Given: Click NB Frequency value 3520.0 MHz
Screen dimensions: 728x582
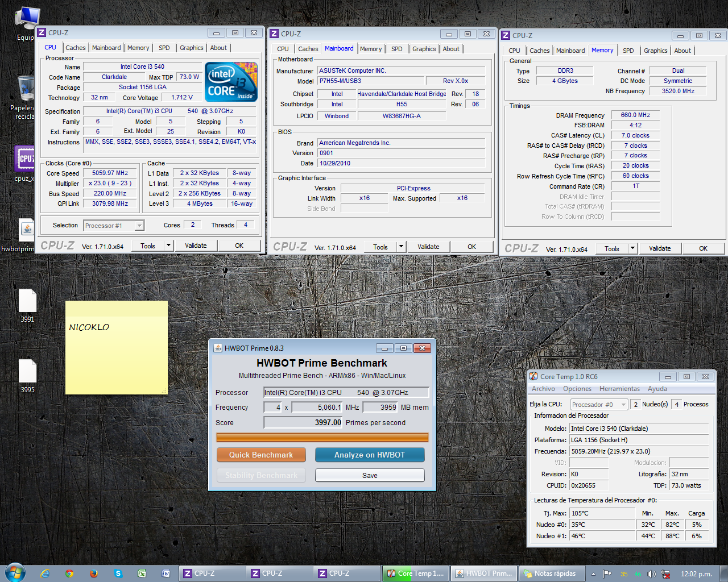Looking at the screenshot, I should [x=678, y=91].
